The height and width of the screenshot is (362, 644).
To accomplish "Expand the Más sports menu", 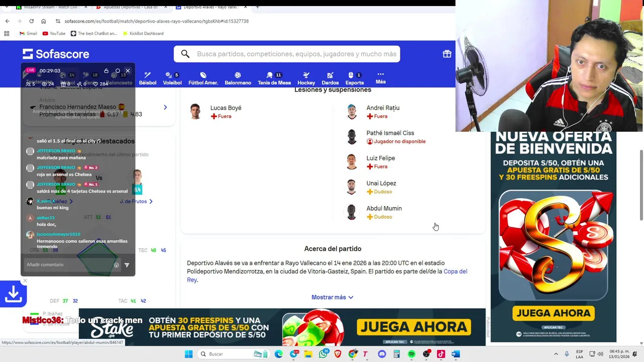I will (380, 78).
